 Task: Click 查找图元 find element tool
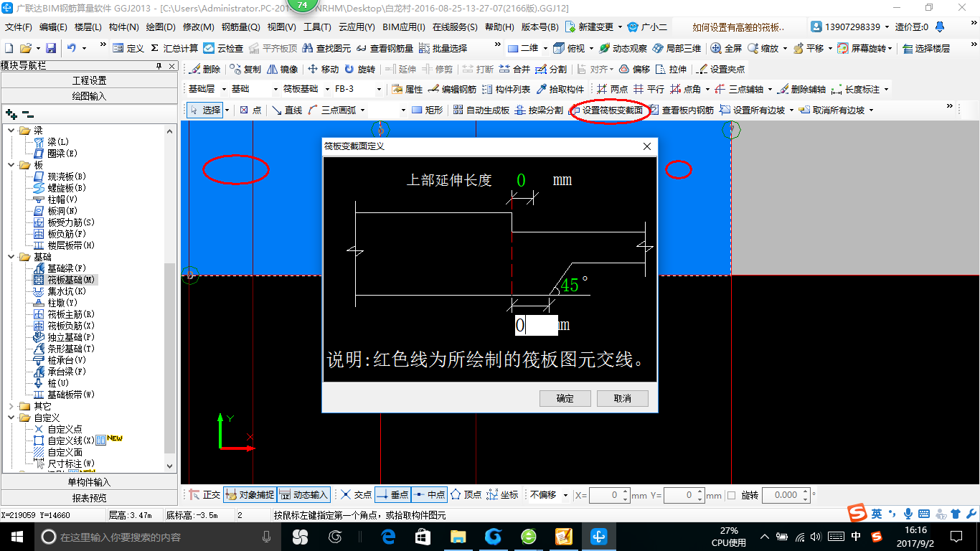(326, 48)
